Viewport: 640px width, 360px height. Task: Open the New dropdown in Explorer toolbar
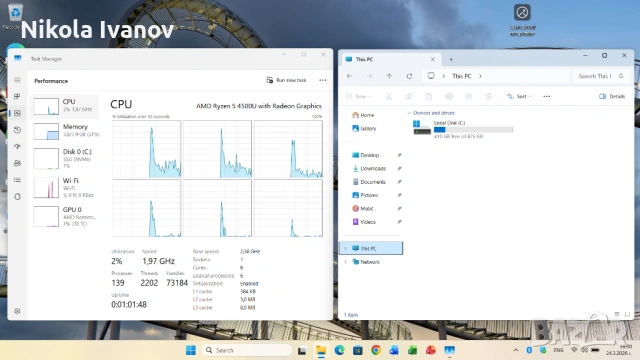(358, 96)
